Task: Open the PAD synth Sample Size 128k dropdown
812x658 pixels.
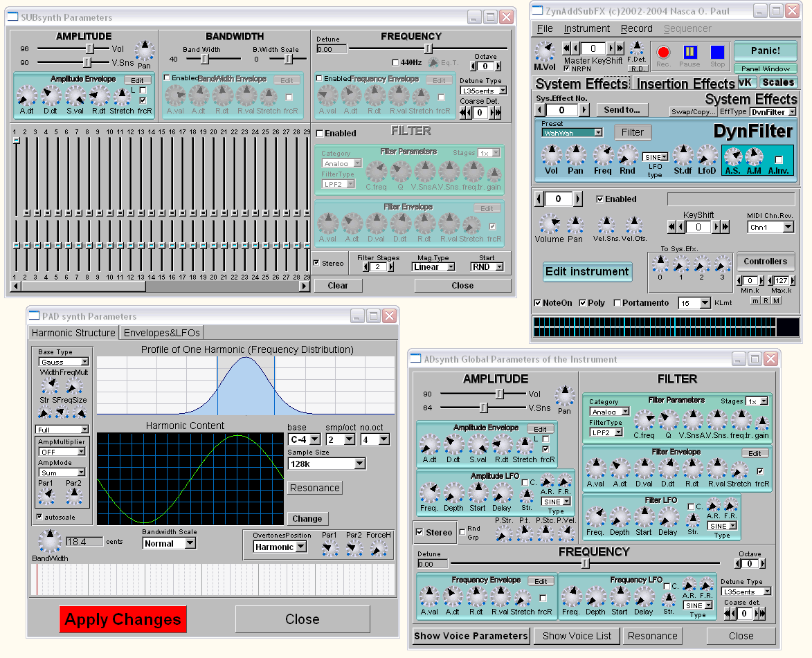Action: click(327, 464)
